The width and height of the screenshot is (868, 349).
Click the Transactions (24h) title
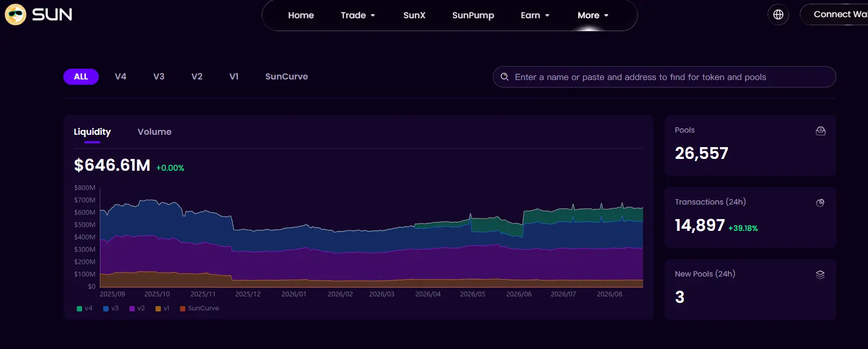coord(710,202)
